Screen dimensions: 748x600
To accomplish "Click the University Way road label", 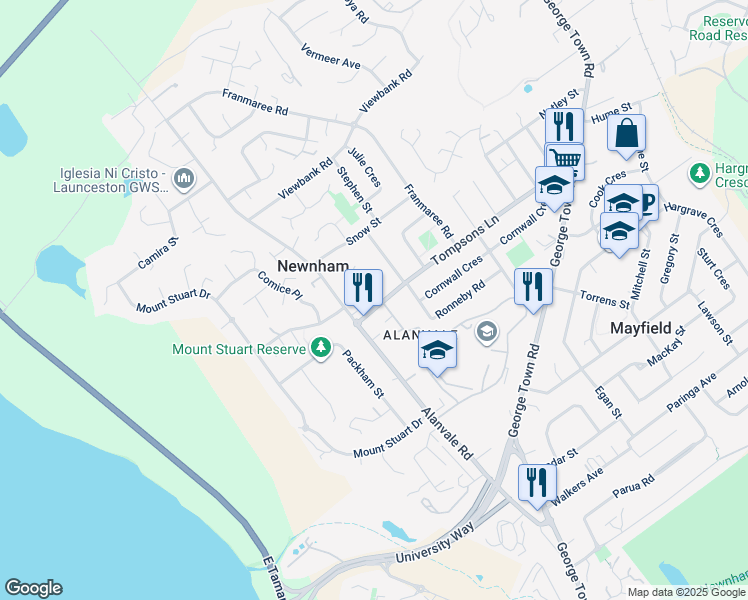I will pos(434,549).
